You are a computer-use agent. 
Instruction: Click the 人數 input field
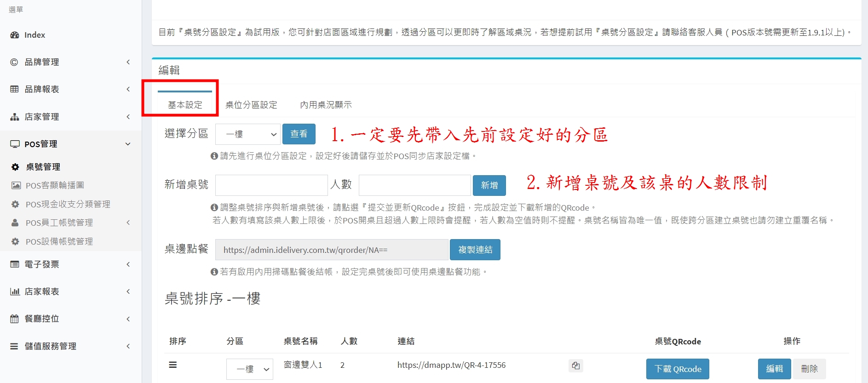pos(414,185)
